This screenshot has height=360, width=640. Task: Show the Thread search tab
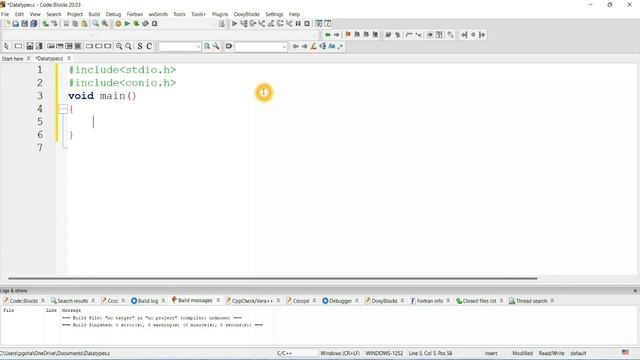tap(531, 301)
